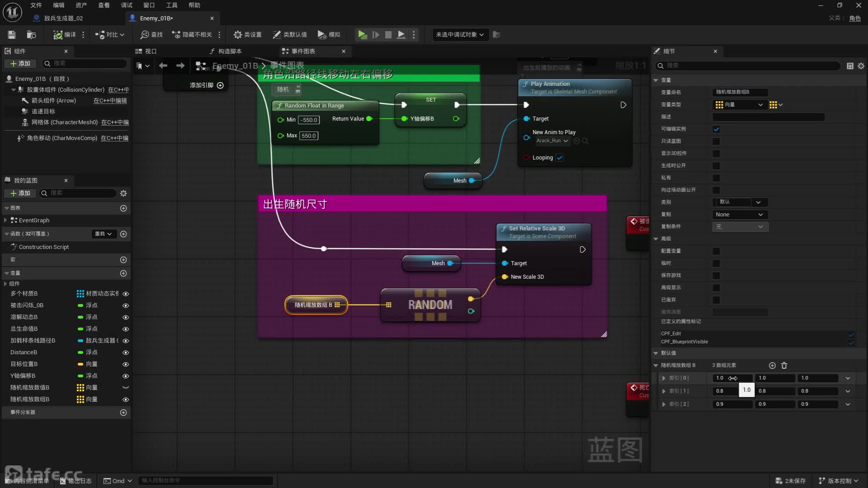Screen dimensions: 868x488
Task: Toggle eye visibility for Y轴偏移B variable
Action: coord(126,376)
